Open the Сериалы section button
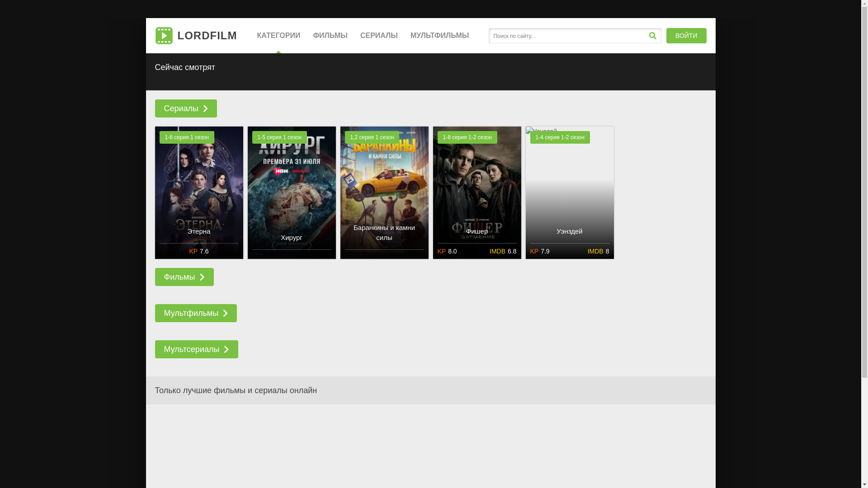Image resolution: width=868 pixels, height=488 pixels. (x=186, y=108)
